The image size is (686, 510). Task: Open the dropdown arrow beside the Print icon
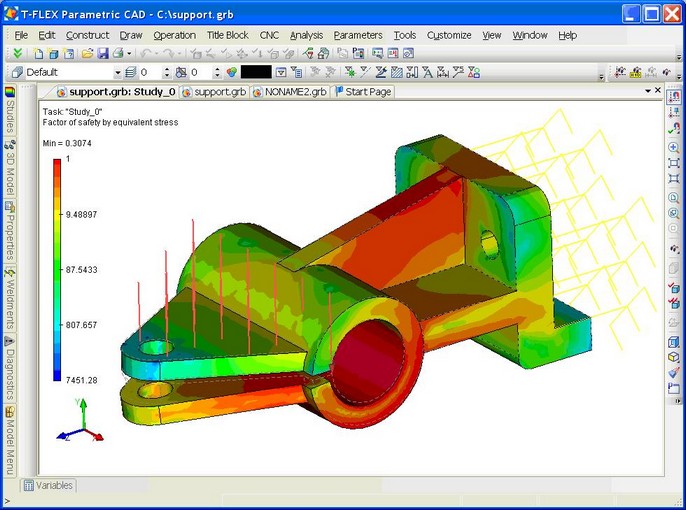tap(129, 54)
